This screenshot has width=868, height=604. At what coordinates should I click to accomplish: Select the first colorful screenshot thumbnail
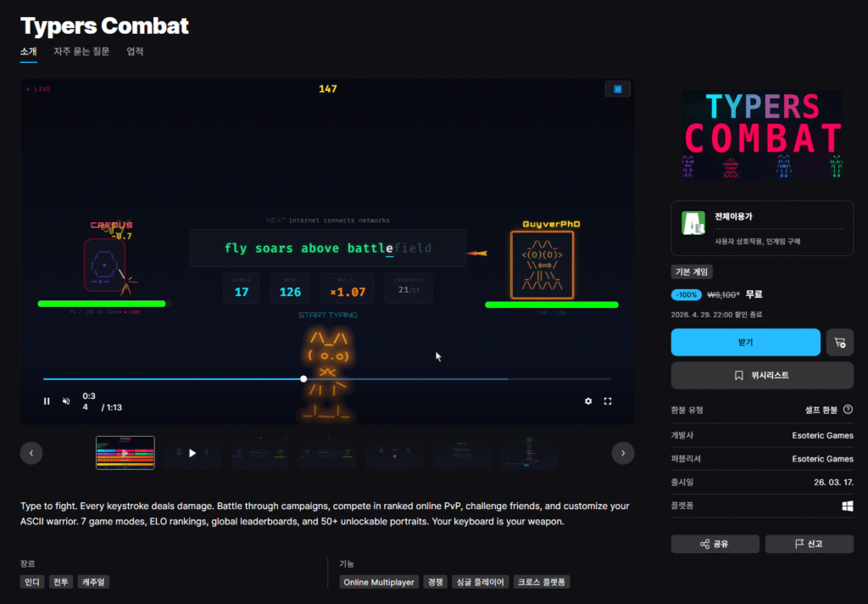tap(125, 453)
